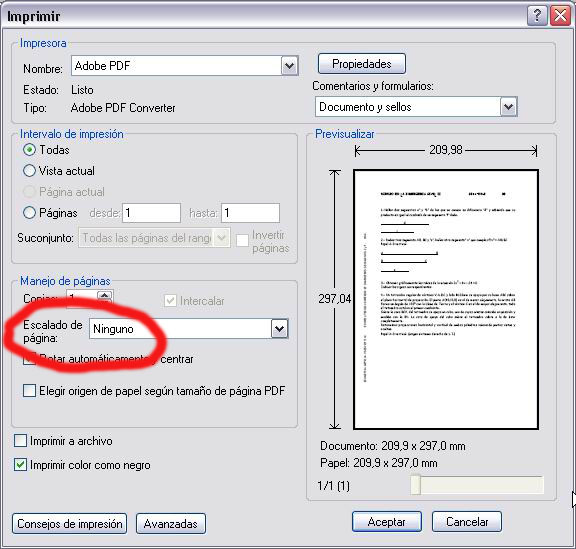Click the Cancelar button

[x=467, y=521]
